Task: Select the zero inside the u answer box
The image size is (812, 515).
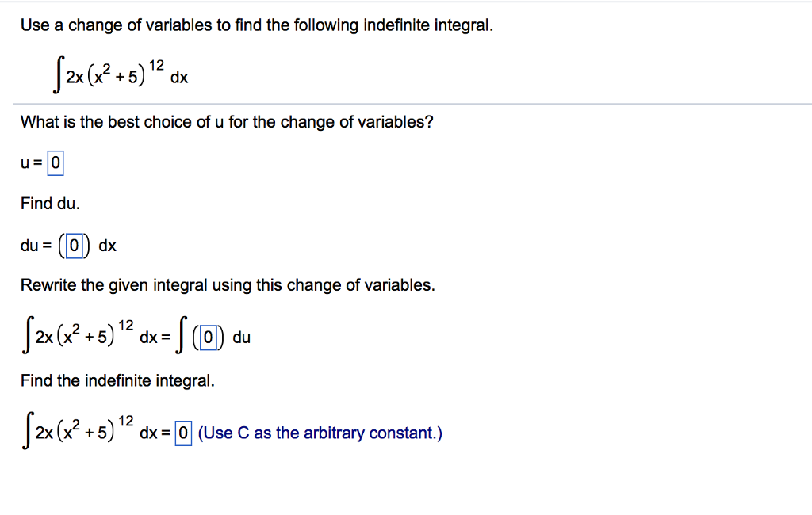Action: click(55, 162)
